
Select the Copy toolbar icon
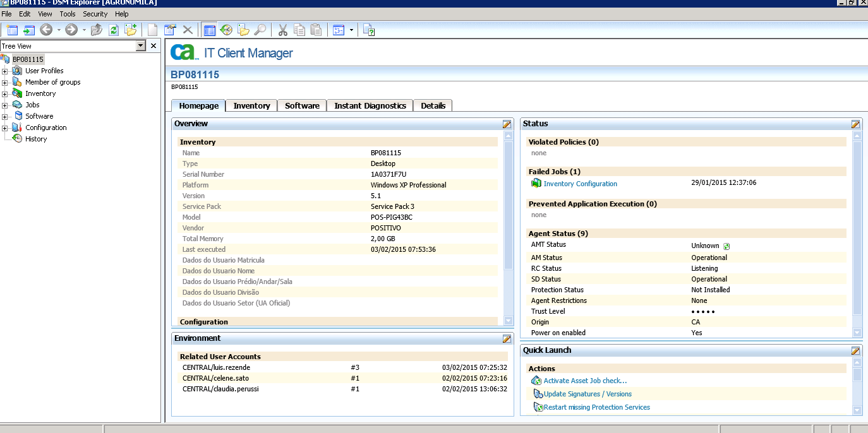click(x=299, y=30)
